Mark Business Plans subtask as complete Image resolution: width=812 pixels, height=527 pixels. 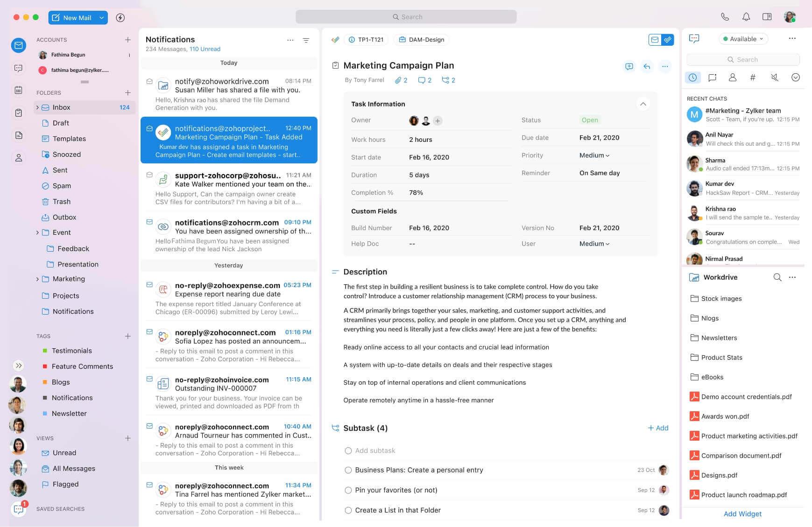point(348,470)
